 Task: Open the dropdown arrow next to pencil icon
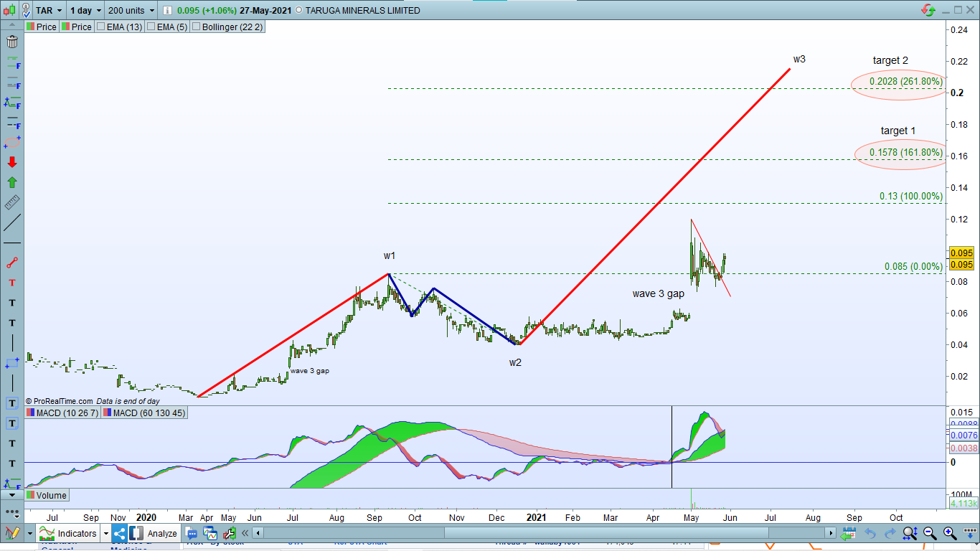[x=29, y=533]
